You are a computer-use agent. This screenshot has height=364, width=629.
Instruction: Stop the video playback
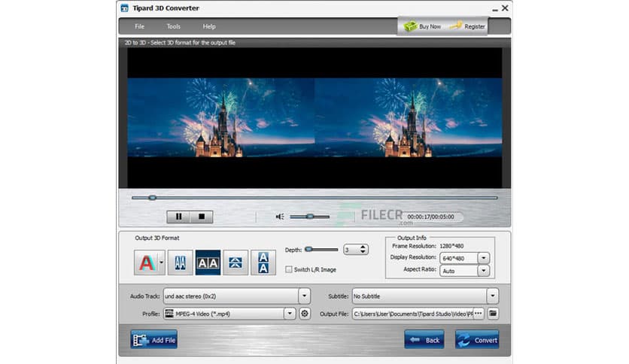click(201, 217)
